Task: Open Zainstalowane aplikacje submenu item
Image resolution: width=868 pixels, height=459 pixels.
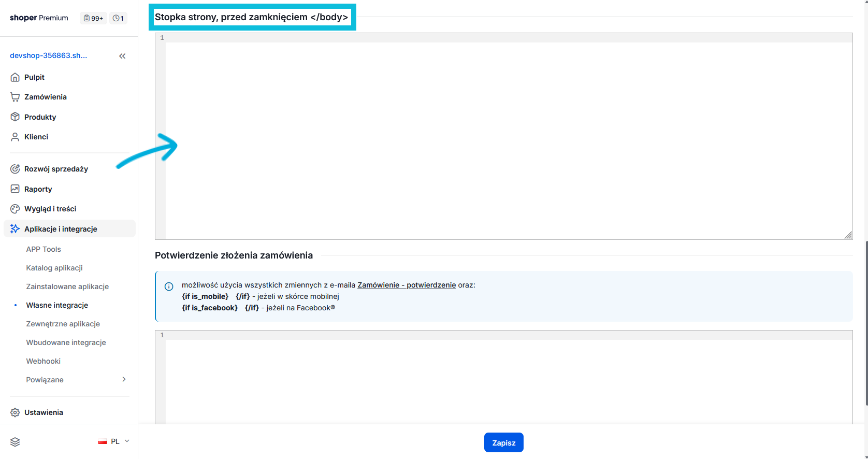Action: click(67, 286)
